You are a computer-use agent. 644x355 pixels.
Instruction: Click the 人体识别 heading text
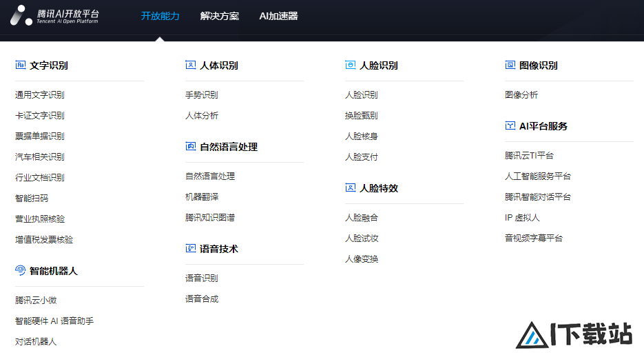click(219, 65)
